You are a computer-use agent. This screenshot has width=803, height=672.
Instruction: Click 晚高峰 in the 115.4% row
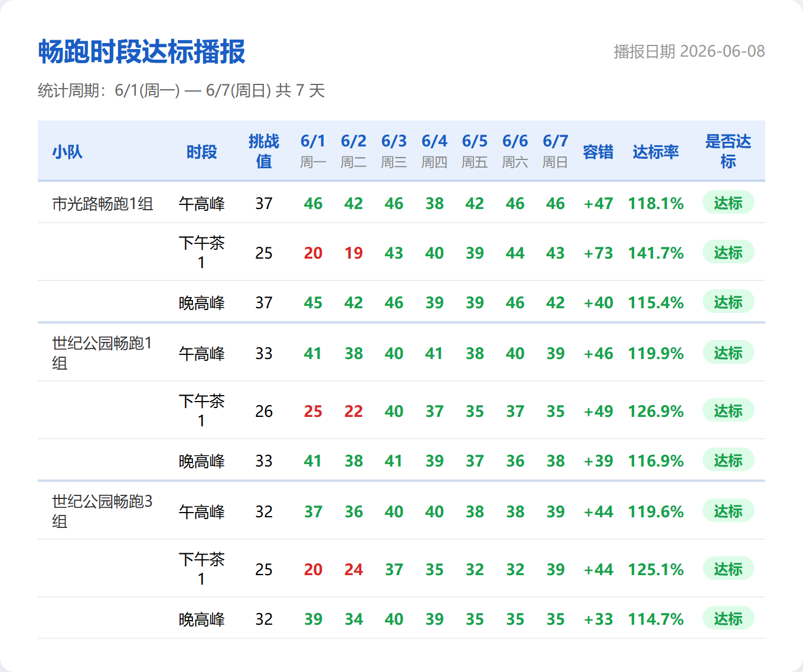(202, 303)
